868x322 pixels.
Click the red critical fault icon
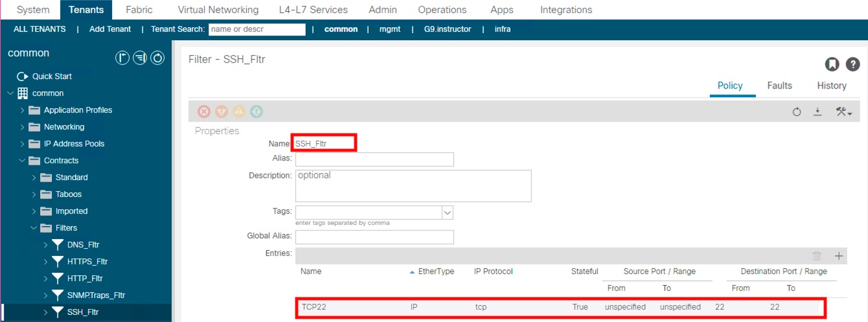click(204, 111)
